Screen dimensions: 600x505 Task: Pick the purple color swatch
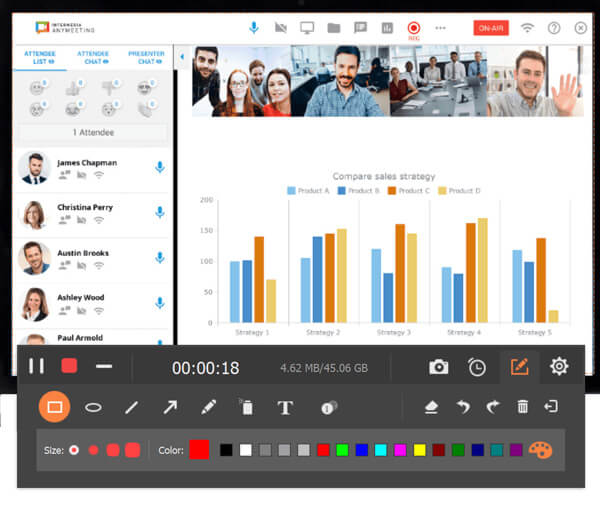(516, 450)
